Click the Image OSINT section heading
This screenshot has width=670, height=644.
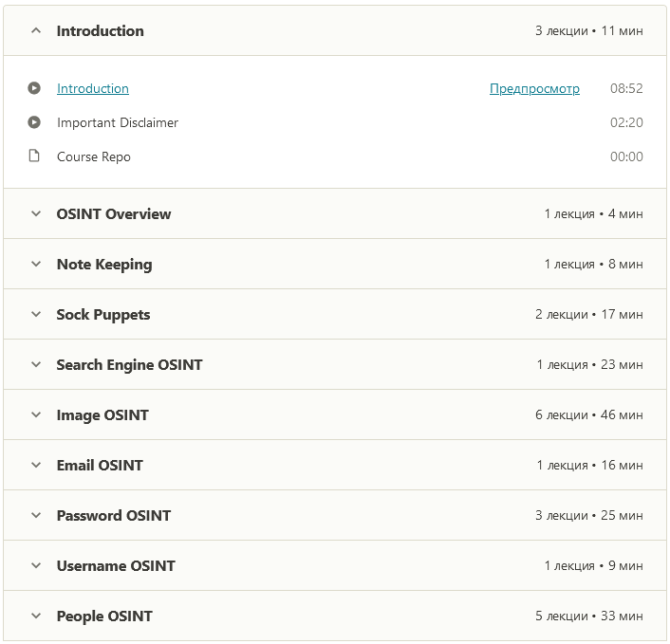pos(102,414)
